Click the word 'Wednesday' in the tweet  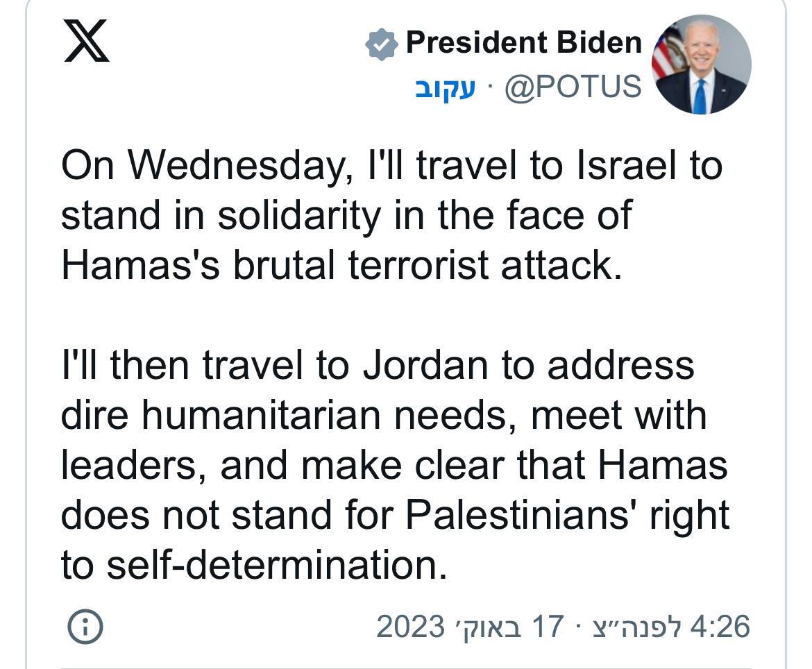coord(236,167)
